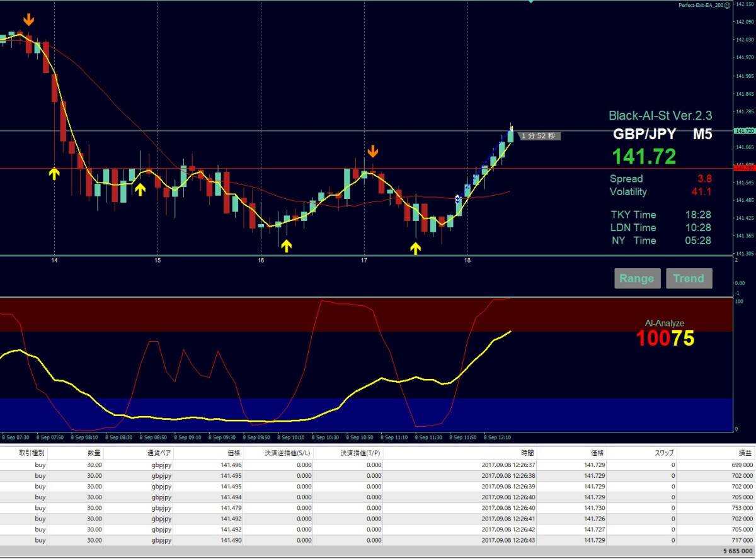The image size is (756, 559).
Task: Click the TKY Time 18:28 value
Action: [x=698, y=215]
